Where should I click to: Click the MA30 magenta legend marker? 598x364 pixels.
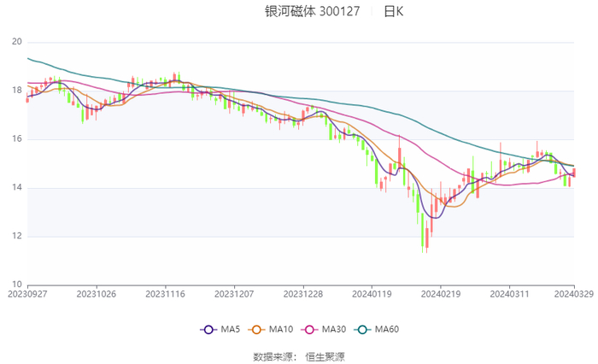308,330
